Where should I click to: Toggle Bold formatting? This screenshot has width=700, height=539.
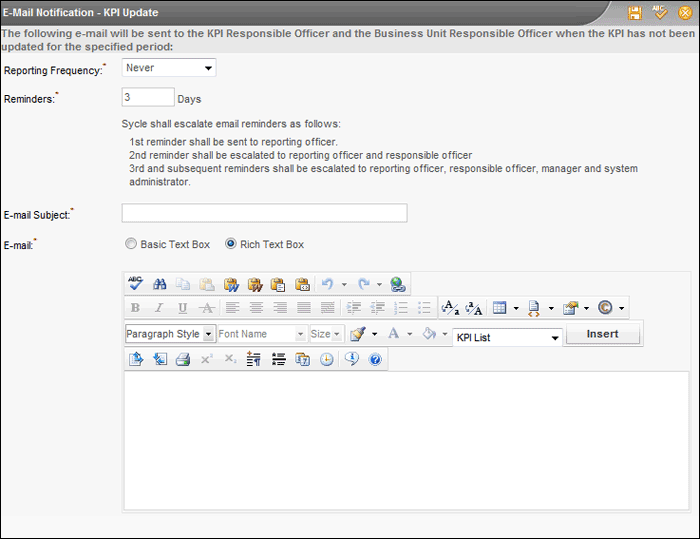point(135,308)
